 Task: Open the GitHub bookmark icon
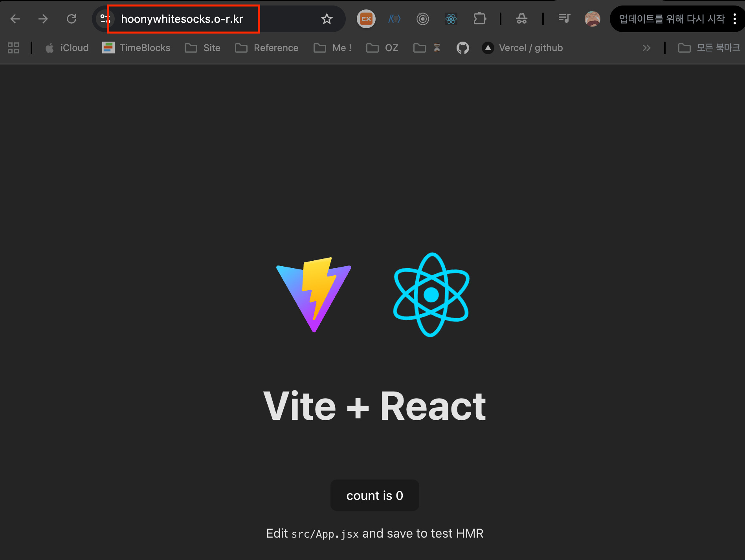tap(462, 48)
